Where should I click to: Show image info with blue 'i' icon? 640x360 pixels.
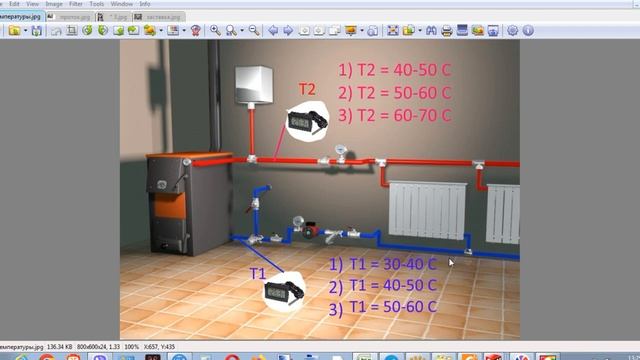tap(528, 31)
